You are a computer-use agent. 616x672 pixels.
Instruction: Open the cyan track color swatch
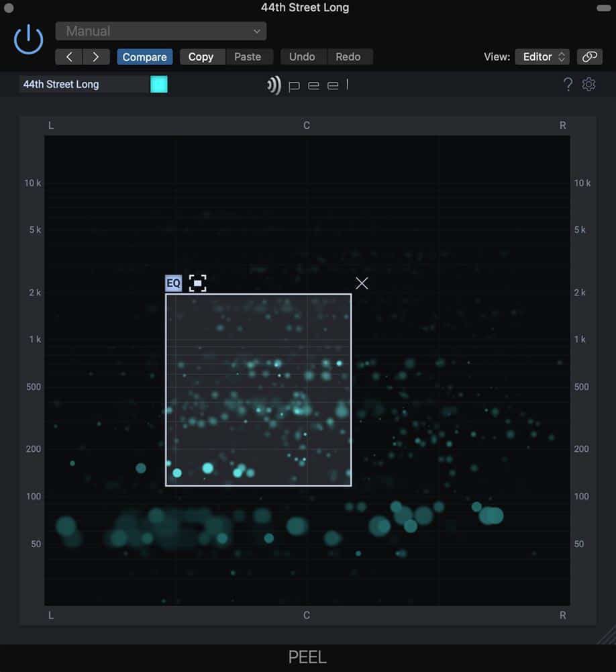coord(159,85)
